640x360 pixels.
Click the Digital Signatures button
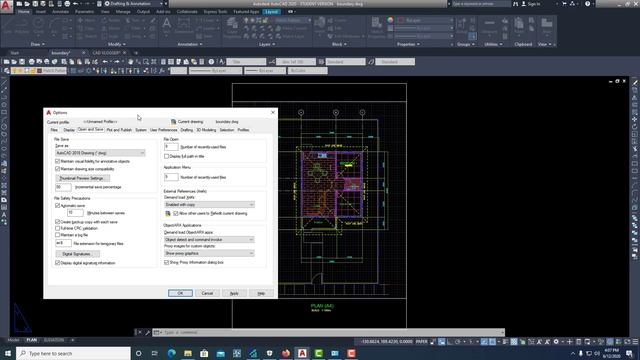(77, 254)
